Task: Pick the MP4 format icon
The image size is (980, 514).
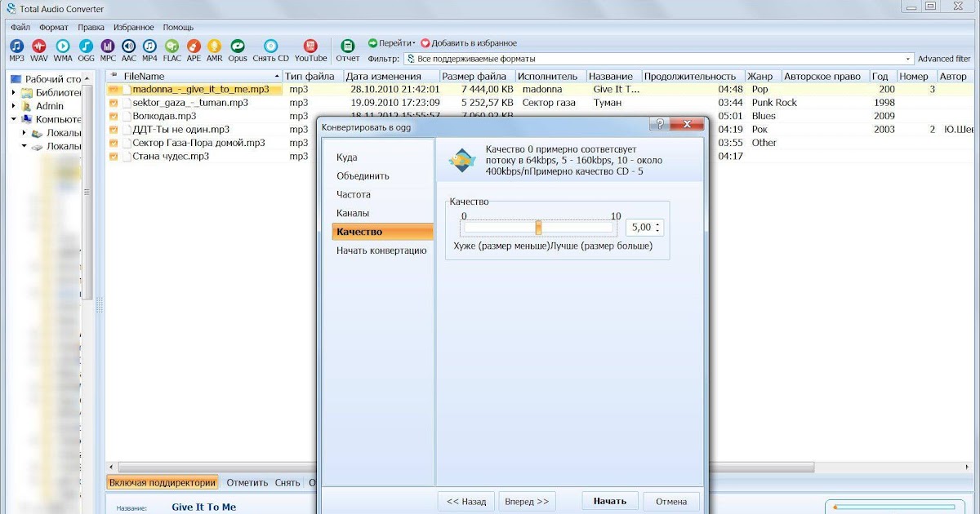Action: [x=149, y=47]
